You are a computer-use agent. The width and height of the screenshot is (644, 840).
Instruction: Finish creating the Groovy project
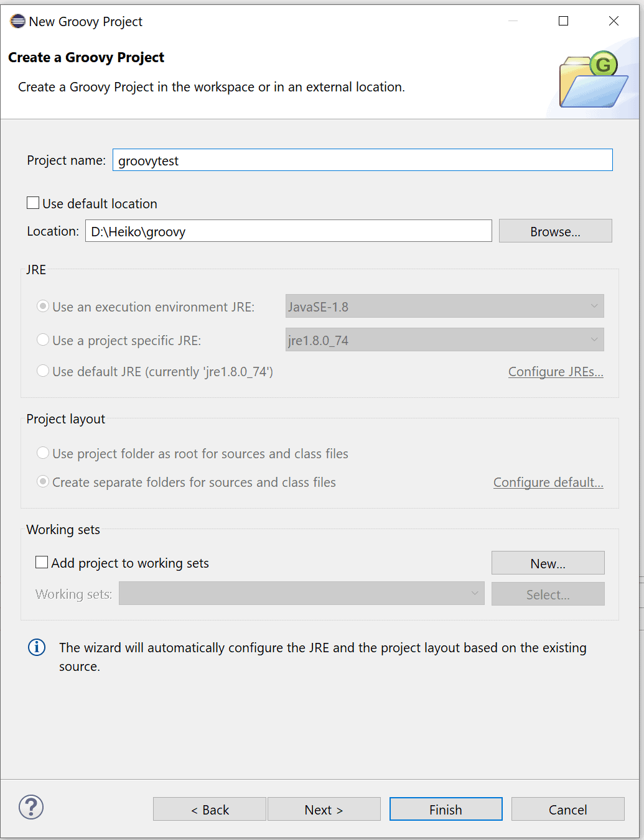[446, 809]
